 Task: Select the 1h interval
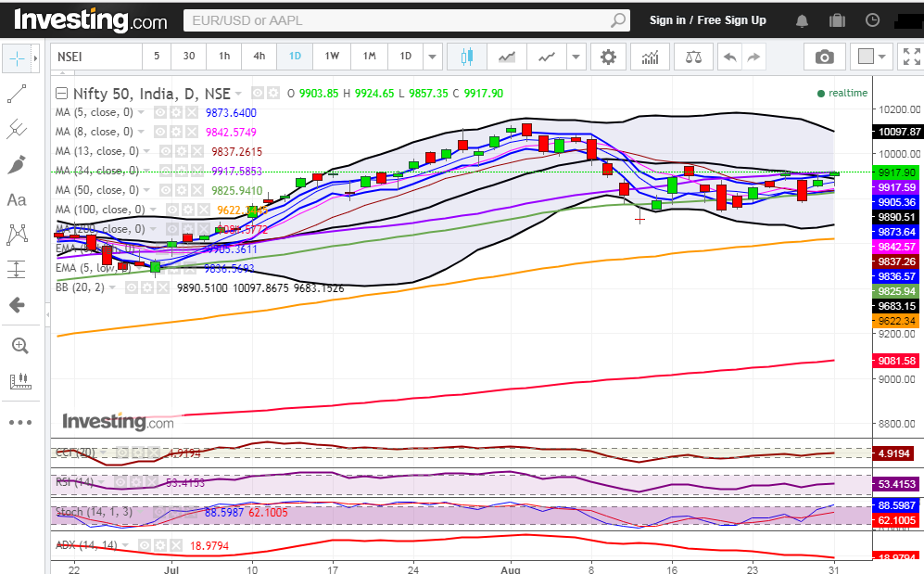click(224, 56)
